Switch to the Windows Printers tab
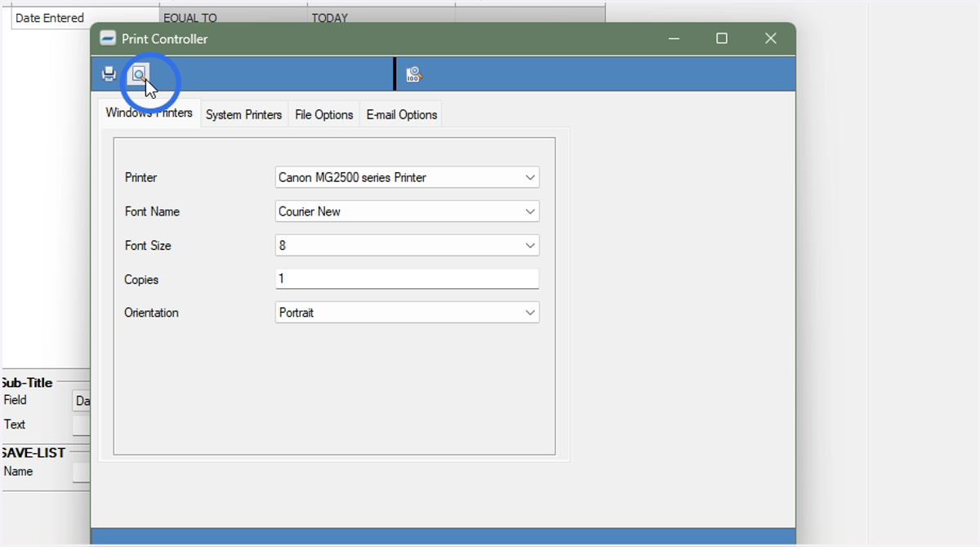This screenshot has height=547, width=980. pos(149,113)
